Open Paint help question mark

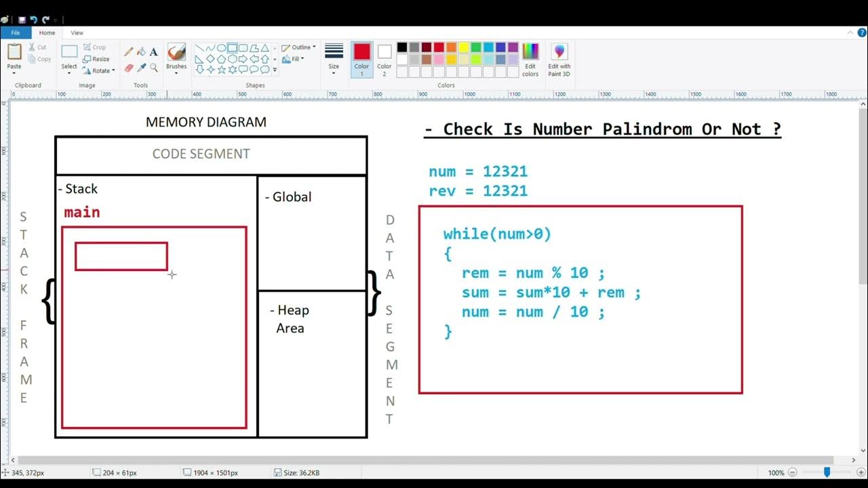click(x=861, y=33)
